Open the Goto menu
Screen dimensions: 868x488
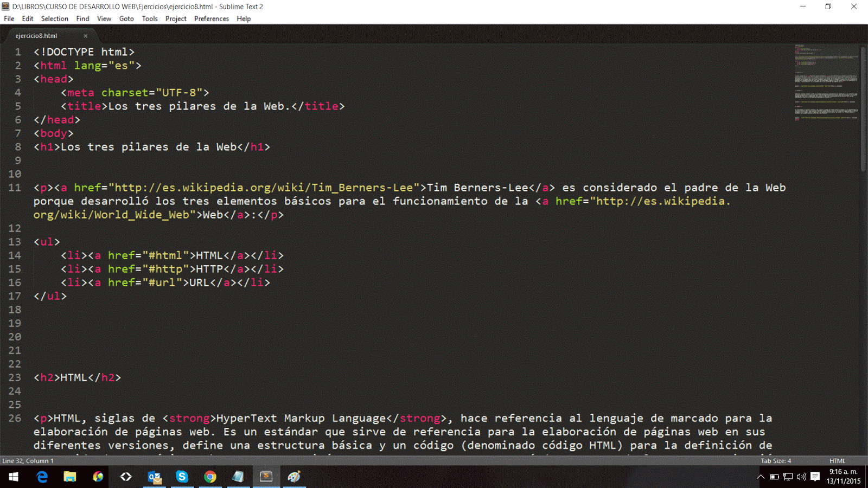tap(126, 18)
